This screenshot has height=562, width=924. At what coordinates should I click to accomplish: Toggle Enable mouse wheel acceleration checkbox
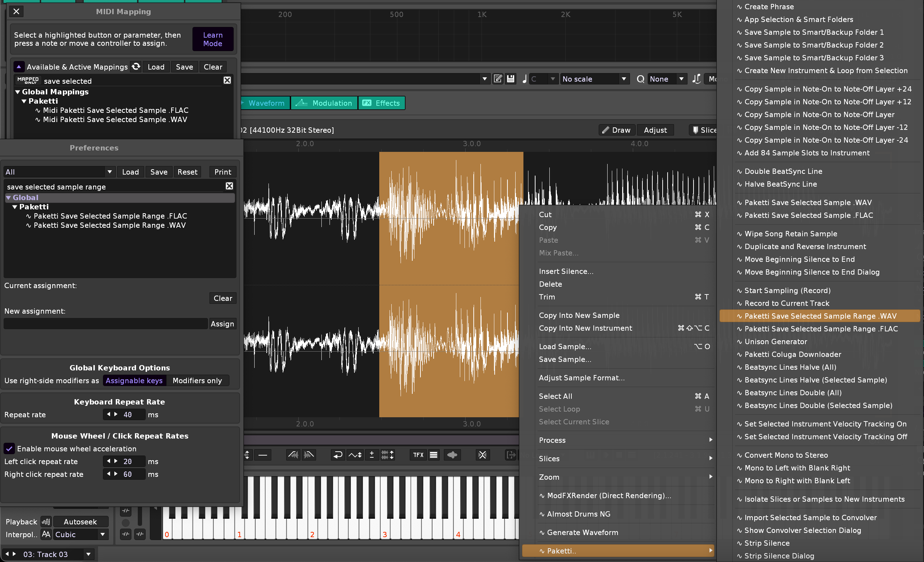pos(9,448)
